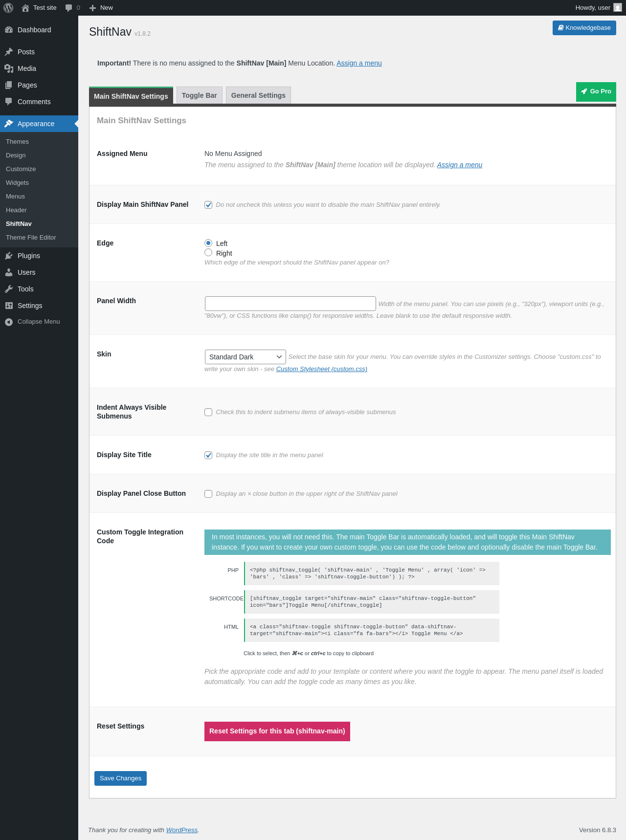Select the SHORTCODE toggle code block

click(x=372, y=602)
